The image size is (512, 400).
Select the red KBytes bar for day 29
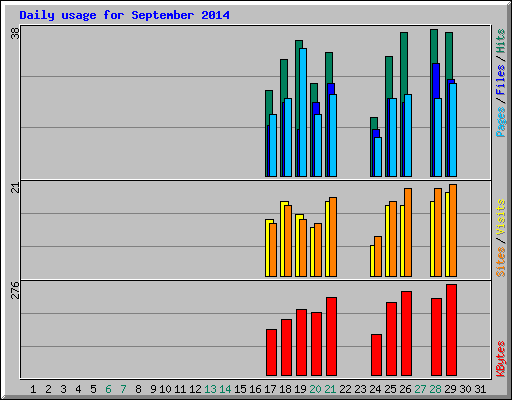(451, 330)
